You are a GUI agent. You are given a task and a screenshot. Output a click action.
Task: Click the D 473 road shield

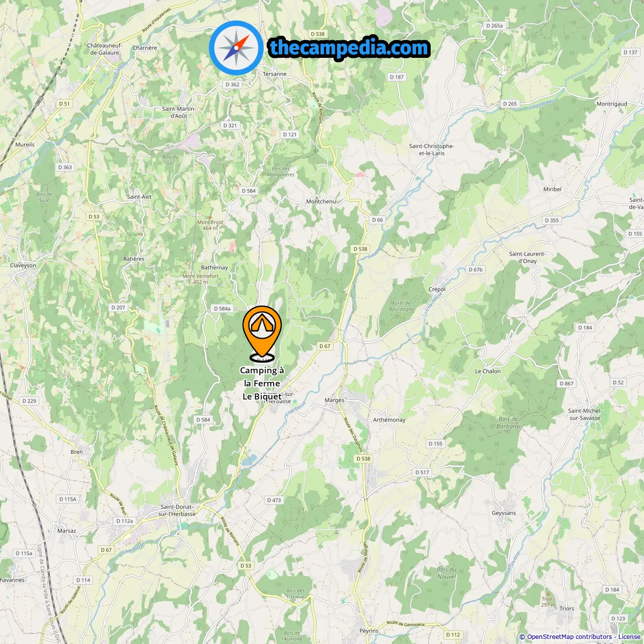[274, 500]
